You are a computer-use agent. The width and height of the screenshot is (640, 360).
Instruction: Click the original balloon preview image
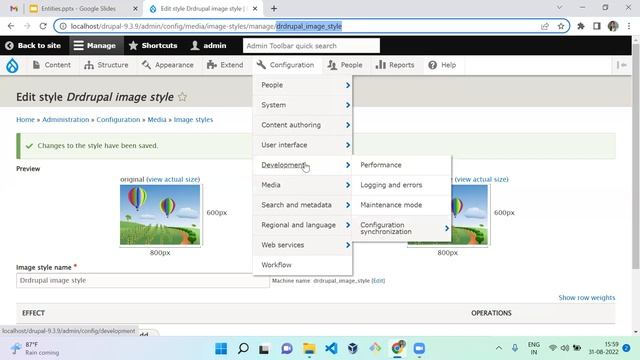coord(160,215)
